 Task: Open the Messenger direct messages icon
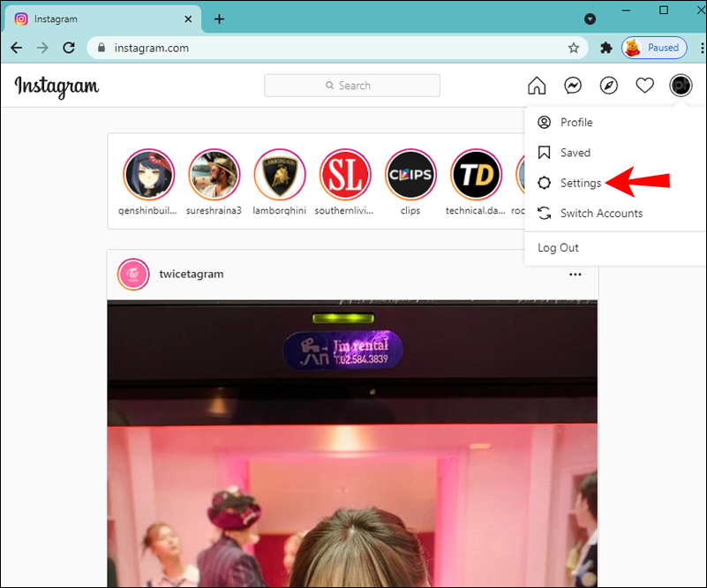573,86
